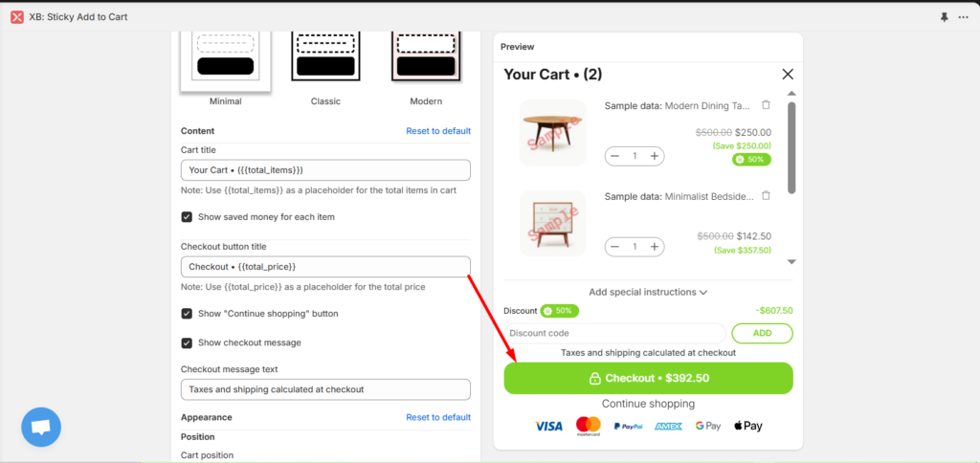
Task: Focus the Discount code field
Action: pos(614,333)
